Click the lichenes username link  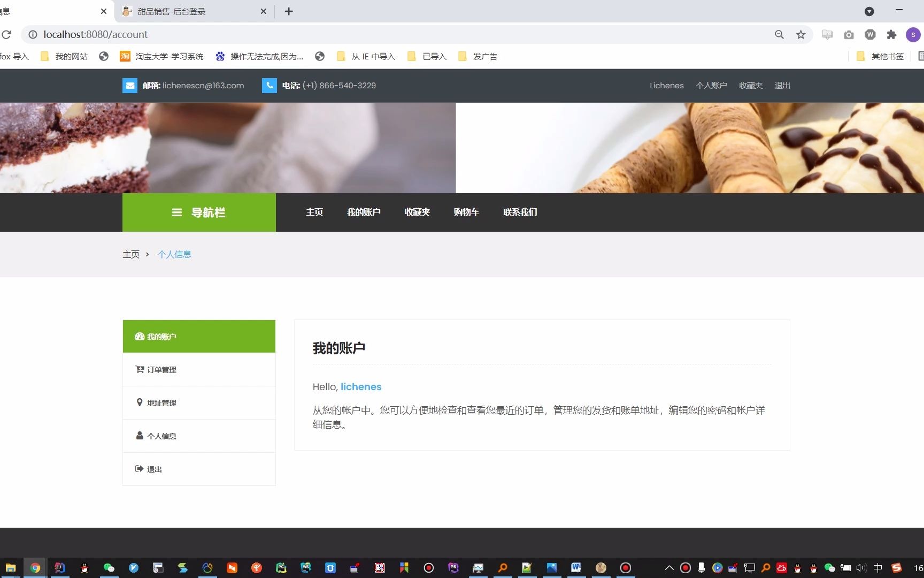360,386
